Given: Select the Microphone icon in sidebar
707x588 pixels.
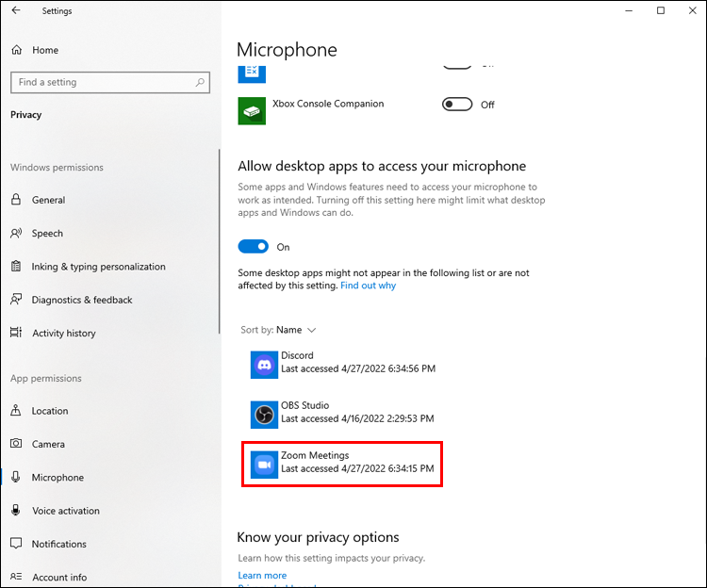Looking at the screenshot, I should pyautogui.click(x=16, y=477).
